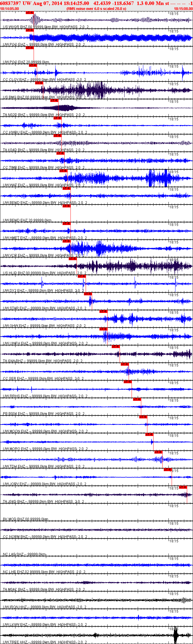The image size is (193, 644).
Task: Select the red pick marker on UW.UWFH trace
Action: click(104, 329)
